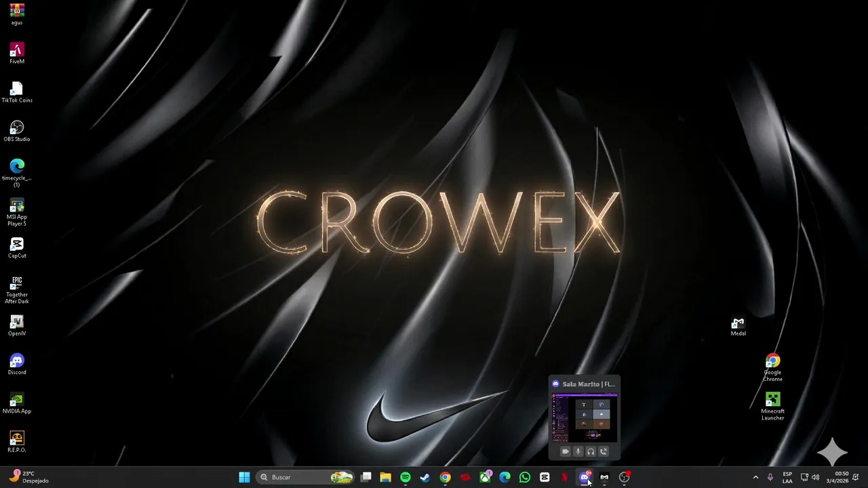Image resolution: width=868 pixels, height=488 pixels.
Task: Open Netflix from the taskbar
Action: point(564,477)
